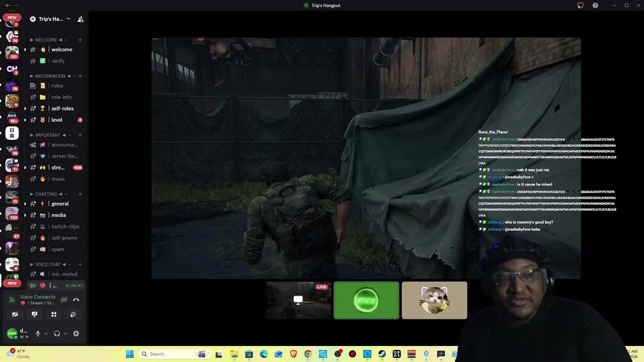This screenshot has width=644, height=362.
Task: Open the mic-muted voice chat channel
Action: [56, 274]
